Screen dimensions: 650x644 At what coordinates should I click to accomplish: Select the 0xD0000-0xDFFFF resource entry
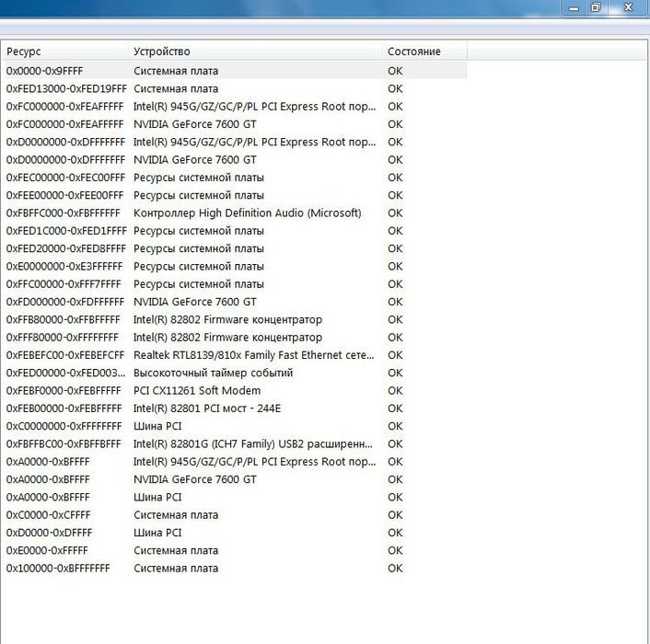(49, 533)
